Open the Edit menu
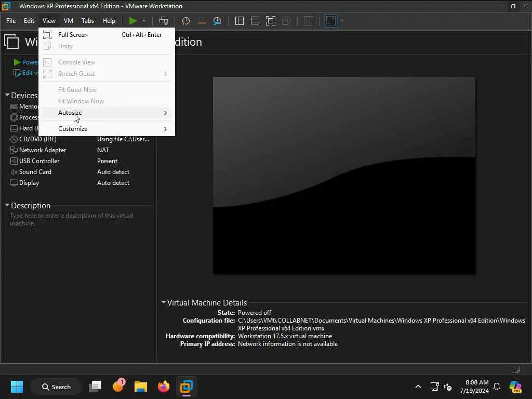 point(29,21)
